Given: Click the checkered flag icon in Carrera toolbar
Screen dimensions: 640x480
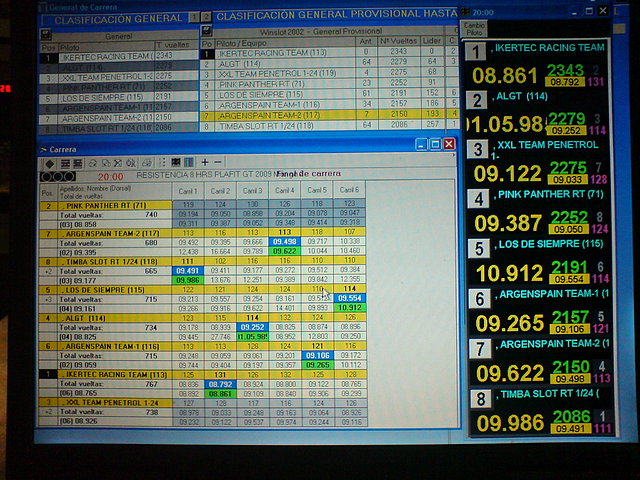Looking at the screenshot, I should click(x=176, y=162).
